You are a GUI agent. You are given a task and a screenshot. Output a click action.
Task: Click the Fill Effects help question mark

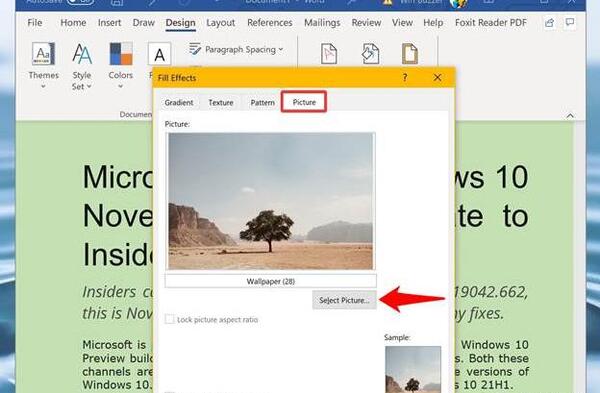[x=405, y=78]
